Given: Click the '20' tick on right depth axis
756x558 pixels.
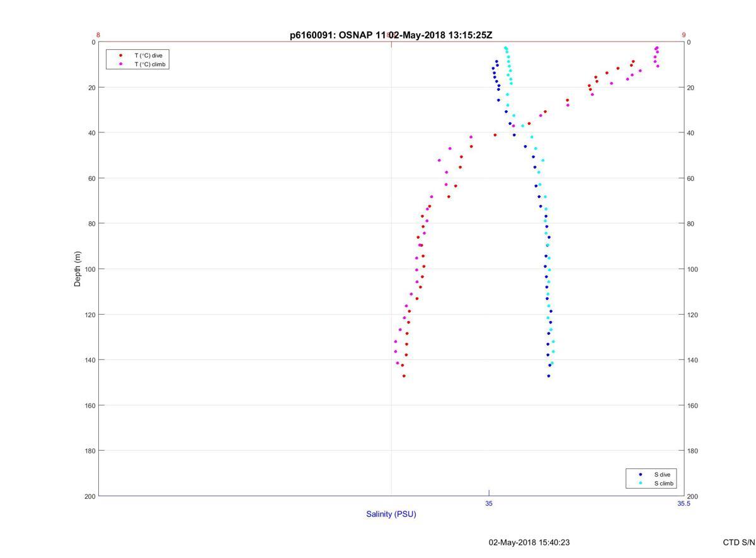Looking at the screenshot, I should (691, 88).
